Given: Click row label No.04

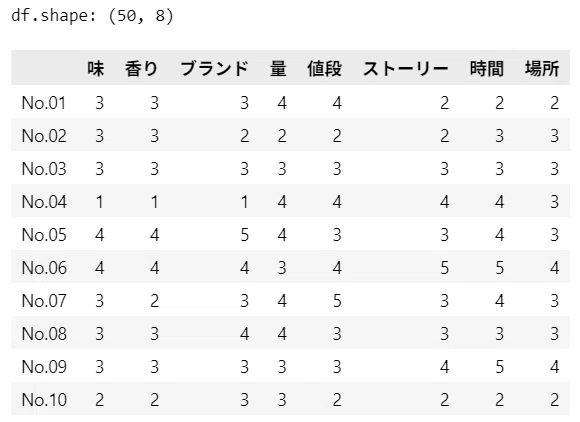Looking at the screenshot, I should [44, 202].
